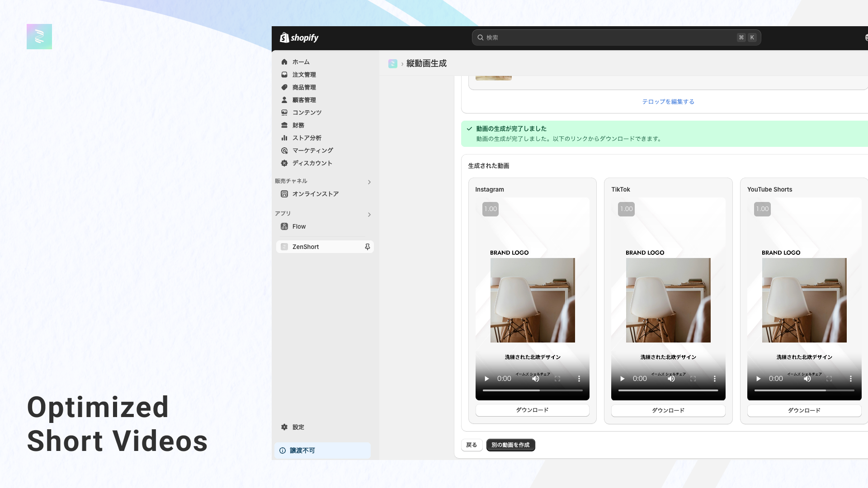Screen dimensions: 868x488
Task: Open the ホーム home icon
Action: click(x=284, y=62)
